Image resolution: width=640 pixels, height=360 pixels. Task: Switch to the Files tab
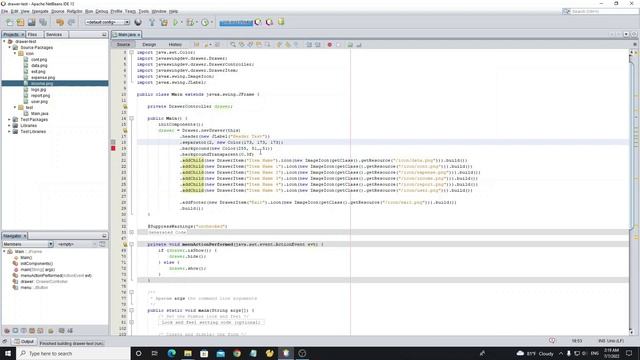click(x=33, y=35)
